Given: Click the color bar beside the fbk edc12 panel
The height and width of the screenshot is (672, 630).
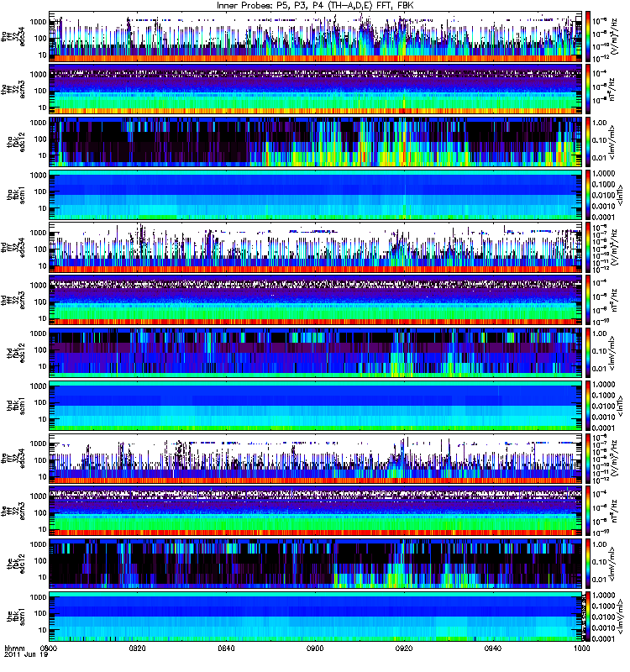Looking at the screenshot, I should [x=588, y=564].
